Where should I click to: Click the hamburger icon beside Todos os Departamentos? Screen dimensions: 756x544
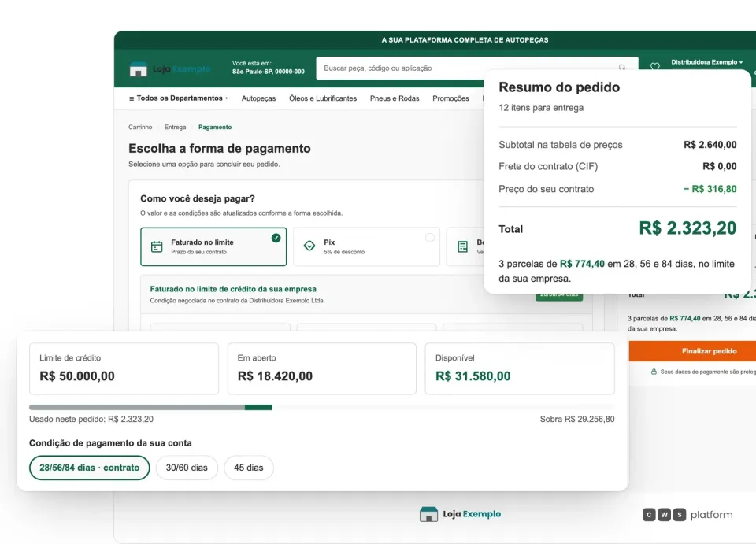pyautogui.click(x=132, y=98)
